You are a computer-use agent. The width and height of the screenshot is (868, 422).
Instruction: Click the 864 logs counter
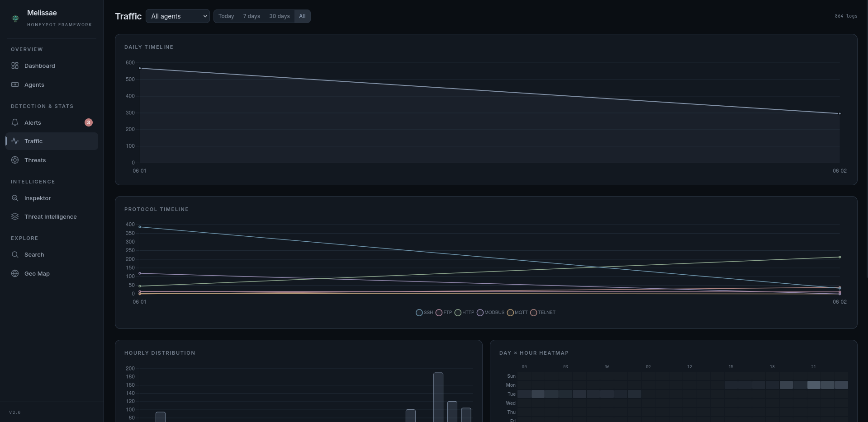pyautogui.click(x=846, y=16)
